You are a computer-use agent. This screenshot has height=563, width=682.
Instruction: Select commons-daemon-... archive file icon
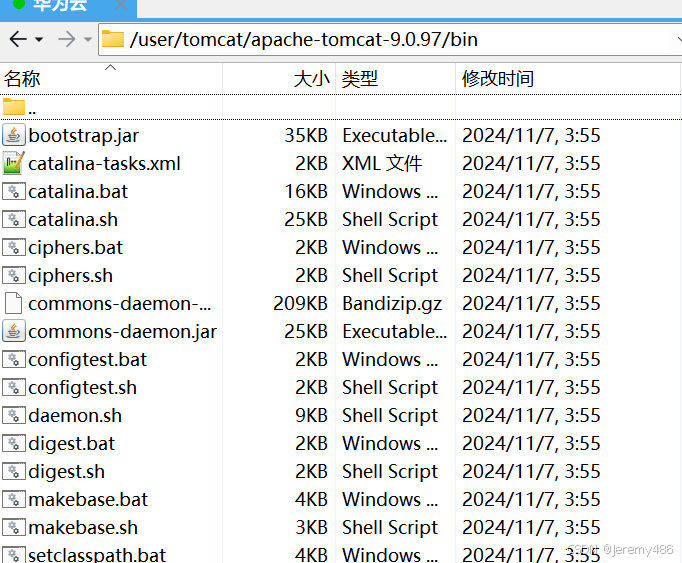(13, 303)
